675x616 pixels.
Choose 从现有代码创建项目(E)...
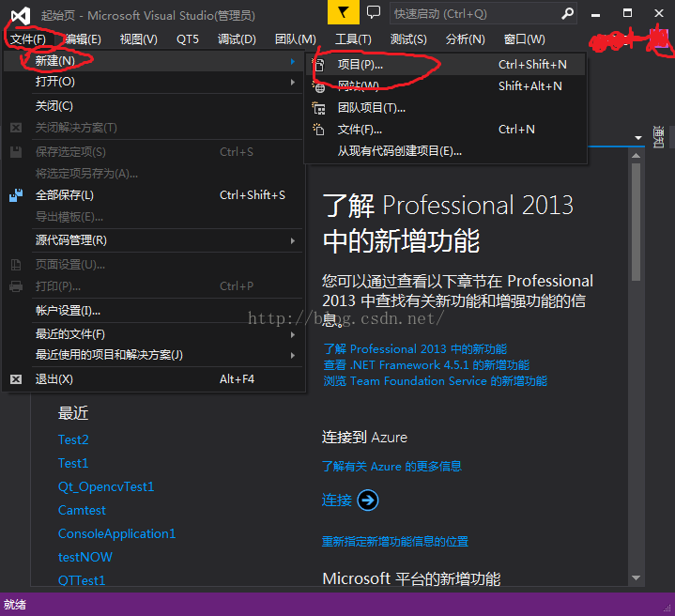(446, 151)
